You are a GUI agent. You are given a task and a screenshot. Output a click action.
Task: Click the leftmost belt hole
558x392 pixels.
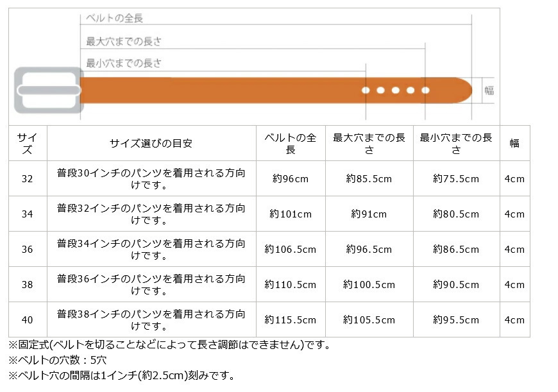(x=366, y=90)
